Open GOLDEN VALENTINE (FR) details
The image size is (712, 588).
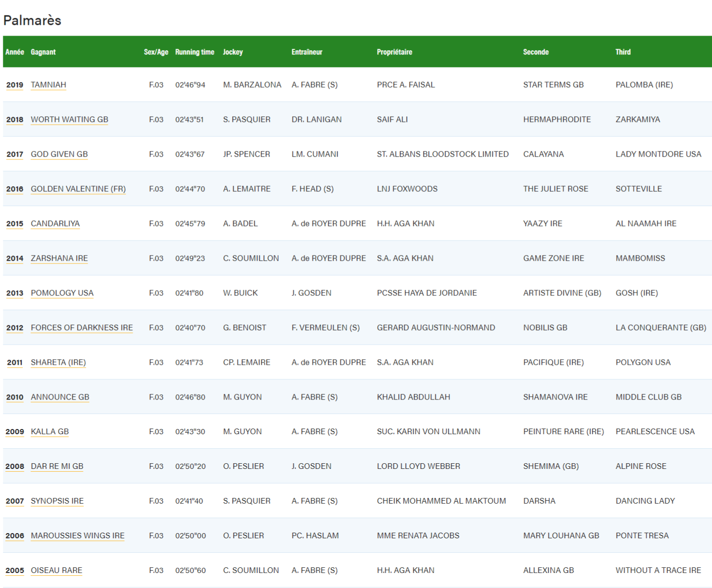pyautogui.click(x=77, y=189)
